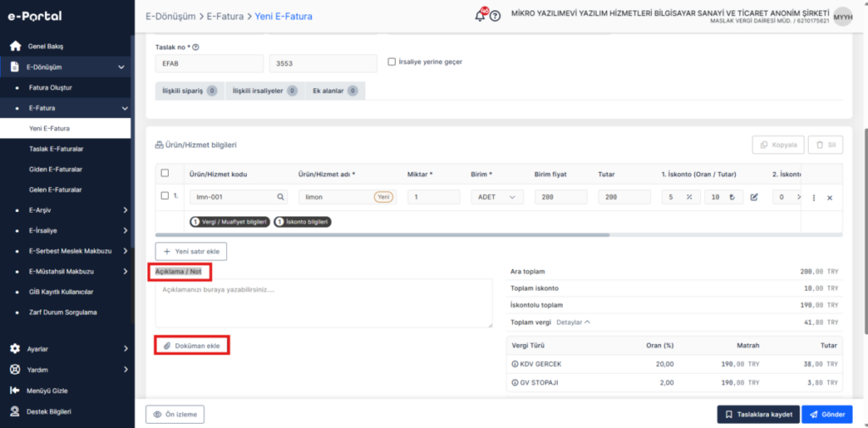The image size is (868, 428).
Task: Click the info icon beside GV STOPAJI
Action: pyautogui.click(x=515, y=382)
